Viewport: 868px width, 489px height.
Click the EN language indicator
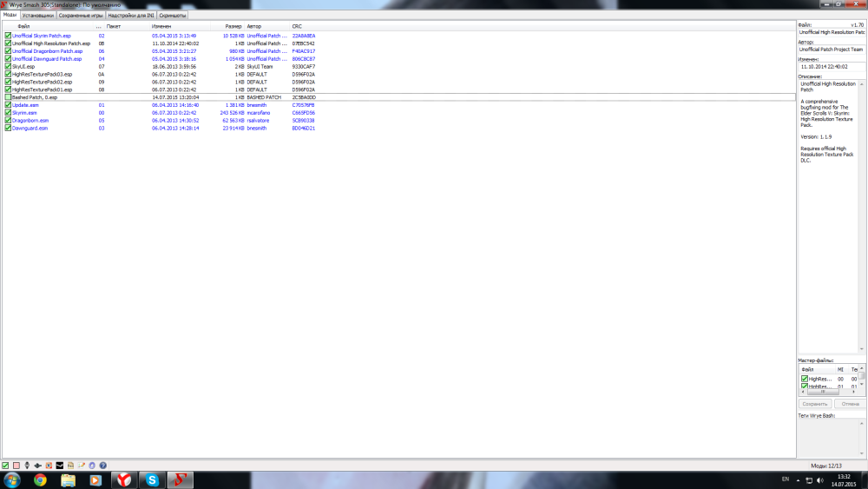pos(785,479)
